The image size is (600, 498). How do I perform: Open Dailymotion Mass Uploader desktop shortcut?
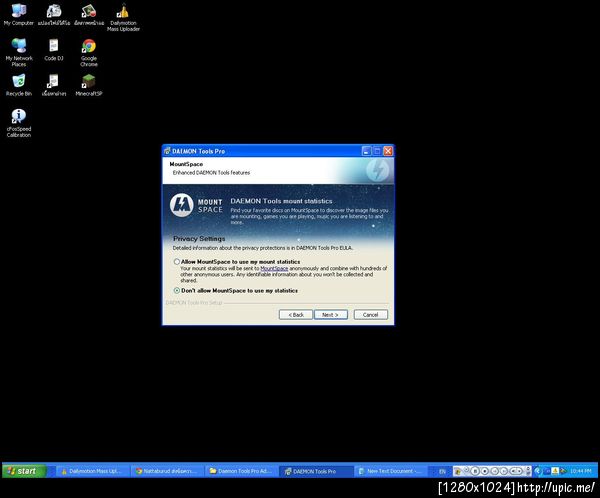pos(123,18)
